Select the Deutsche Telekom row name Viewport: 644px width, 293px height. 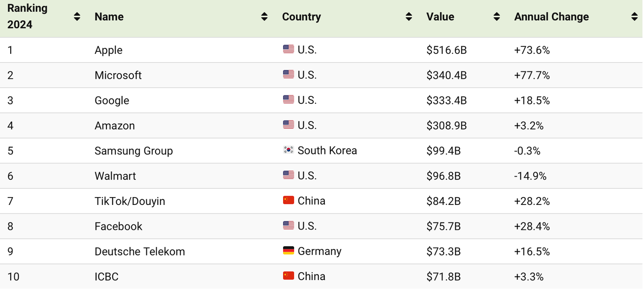tap(139, 251)
